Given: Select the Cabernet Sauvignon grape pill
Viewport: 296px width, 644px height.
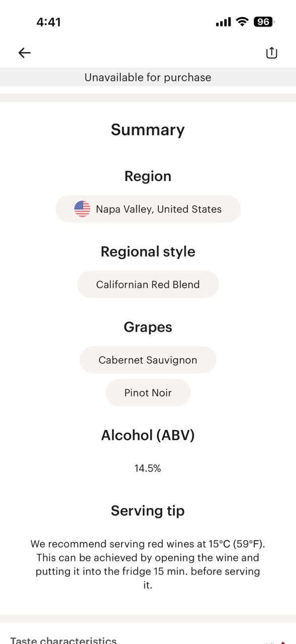Looking at the screenshot, I should tap(148, 360).
